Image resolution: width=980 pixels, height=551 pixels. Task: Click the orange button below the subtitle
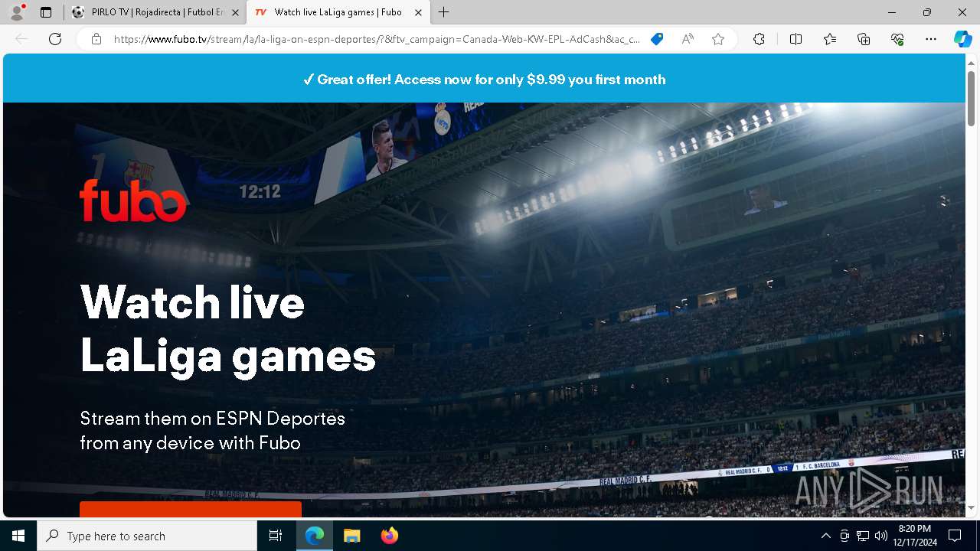191,510
